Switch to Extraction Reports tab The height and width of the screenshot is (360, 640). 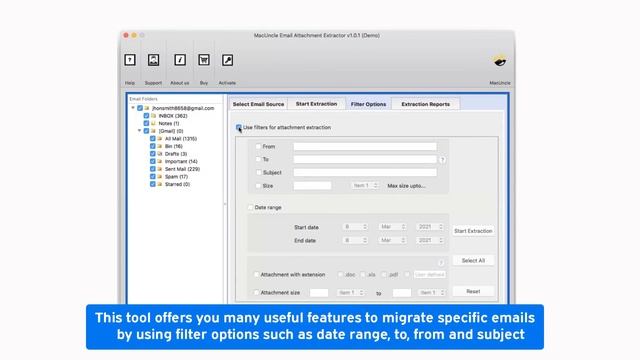click(x=425, y=104)
